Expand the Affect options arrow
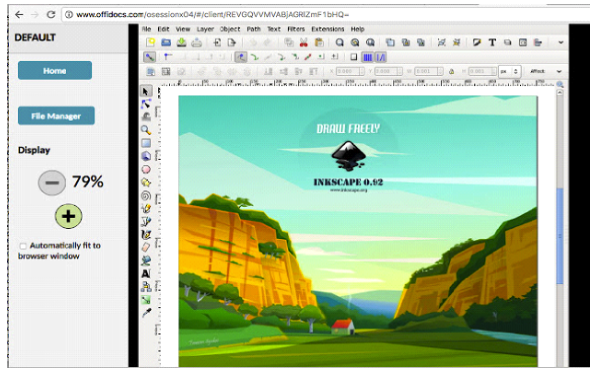This screenshot has width=605, height=373. [559, 71]
